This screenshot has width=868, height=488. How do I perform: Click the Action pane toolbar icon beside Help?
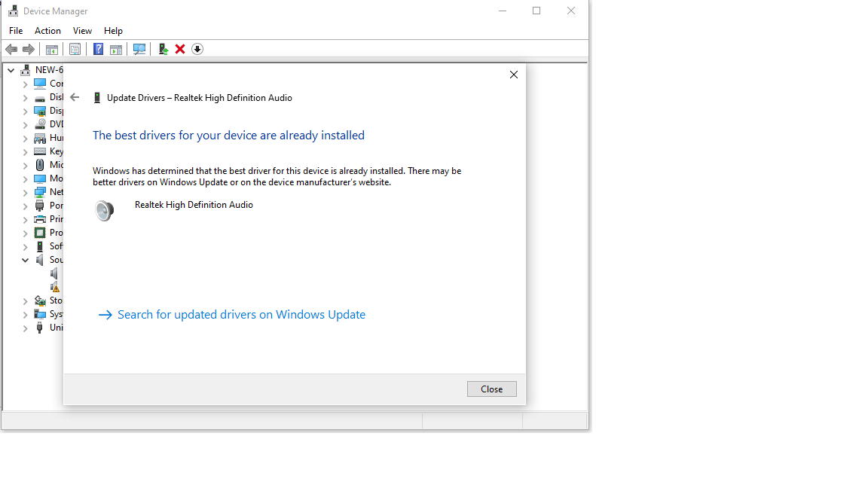click(x=116, y=49)
